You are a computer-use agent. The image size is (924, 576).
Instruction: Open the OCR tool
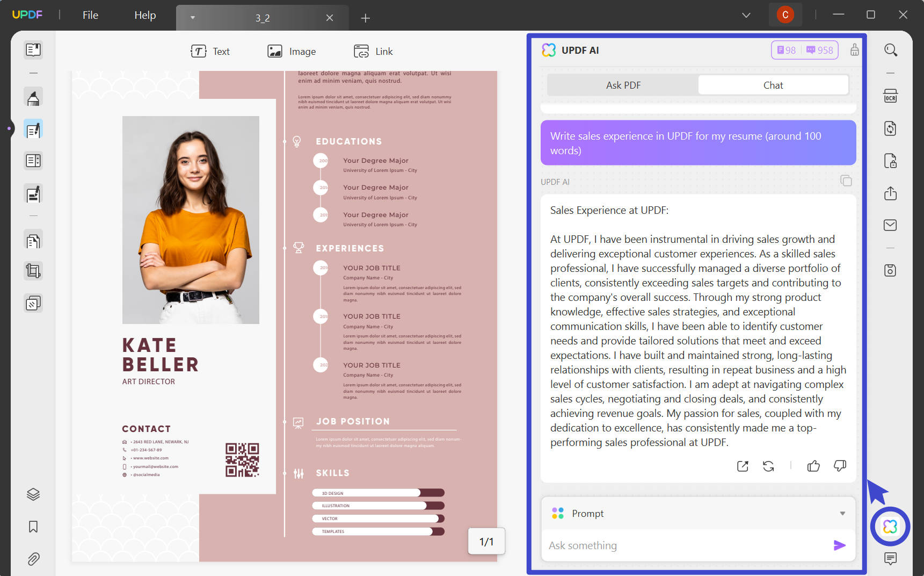point(891,96)
